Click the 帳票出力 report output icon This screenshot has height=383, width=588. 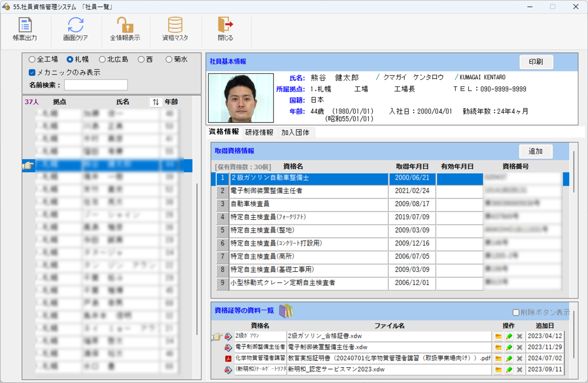[24, 26]
